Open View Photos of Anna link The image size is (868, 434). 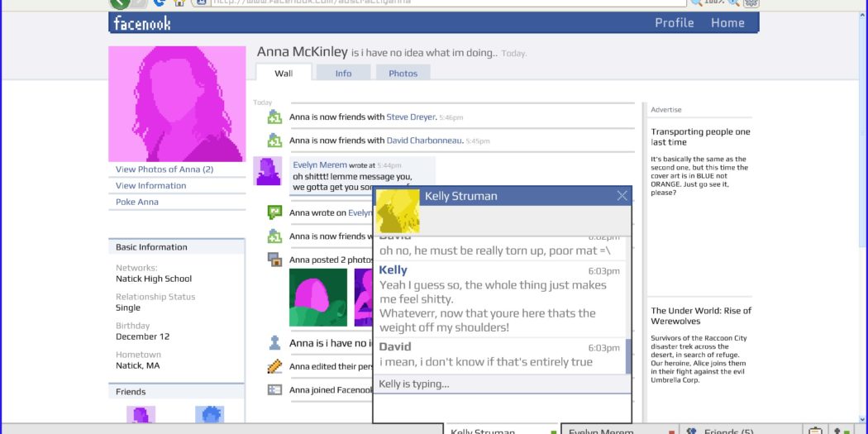pos(165,169)
